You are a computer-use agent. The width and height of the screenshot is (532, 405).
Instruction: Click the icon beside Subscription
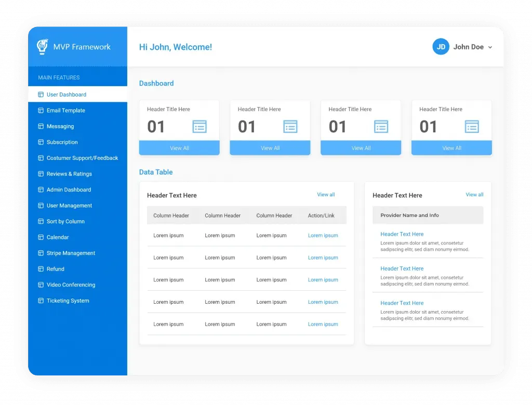click(x=41, y=142)
